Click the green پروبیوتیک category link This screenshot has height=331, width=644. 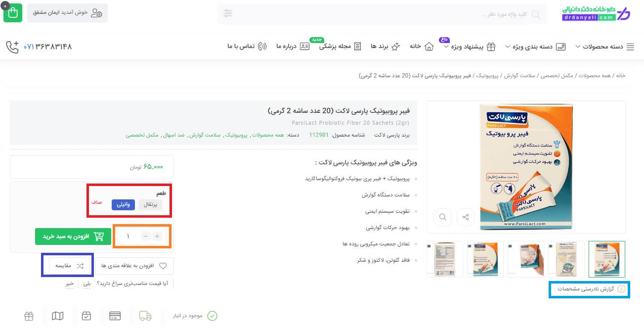pyautogui.click(x=237, y=135)
